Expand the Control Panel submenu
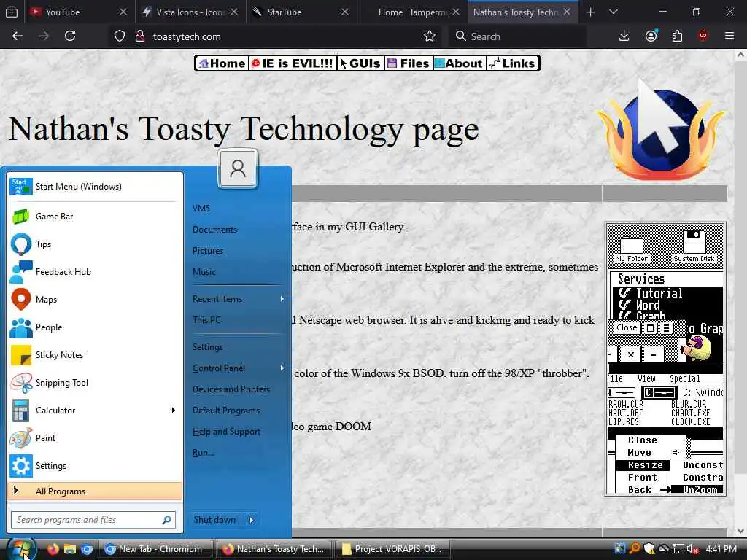The image size is (747, 560). pos(282,368)
